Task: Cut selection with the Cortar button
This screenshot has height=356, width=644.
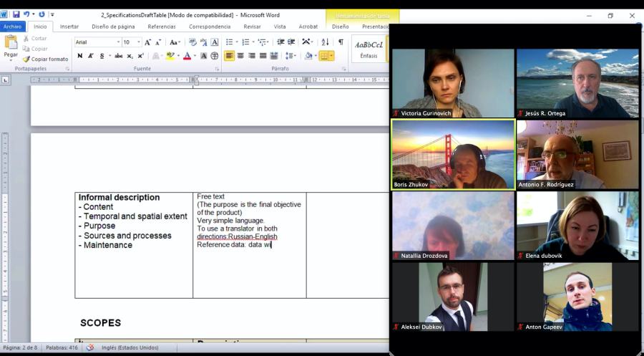Action: [x=35, y=38]
